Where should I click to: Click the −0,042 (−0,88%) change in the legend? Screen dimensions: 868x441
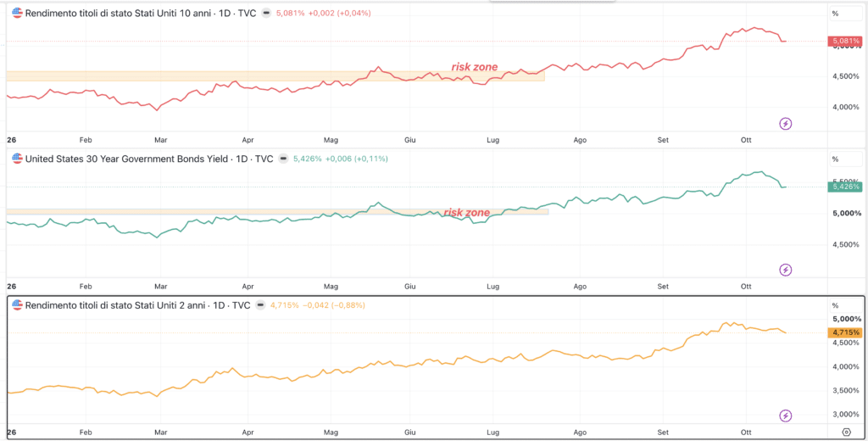click(334, 305)
